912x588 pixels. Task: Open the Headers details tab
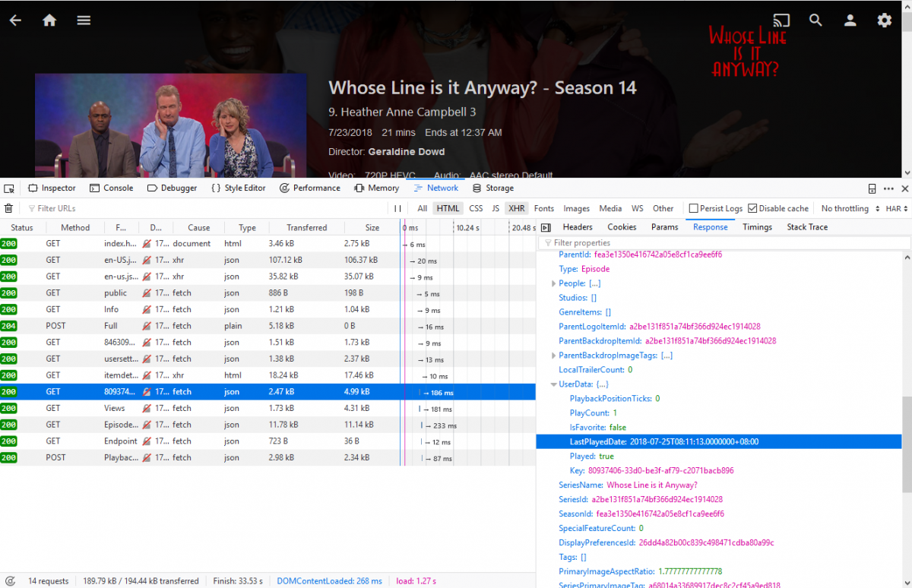tap(578, 227)
